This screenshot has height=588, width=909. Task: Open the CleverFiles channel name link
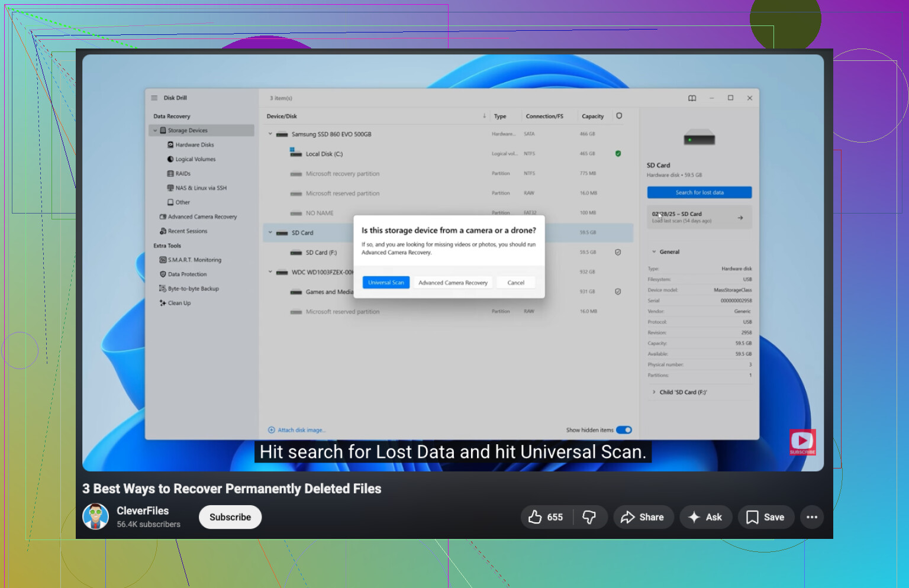[x=143, y=511]
